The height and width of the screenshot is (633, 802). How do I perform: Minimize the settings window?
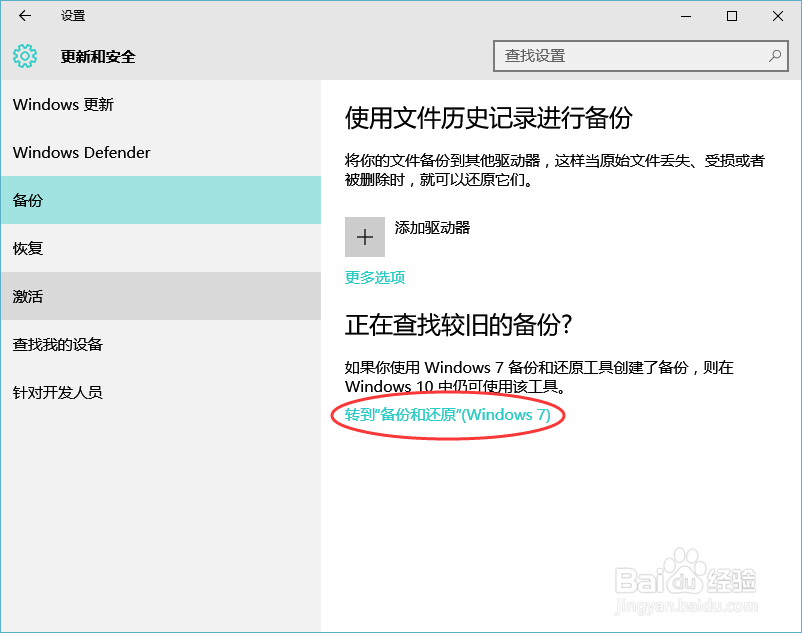click(x=686, y=16)
